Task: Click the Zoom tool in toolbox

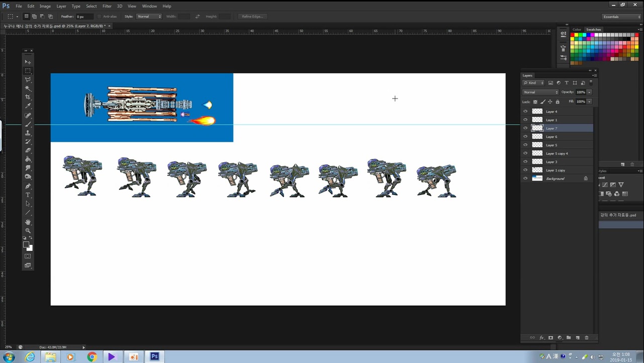Action: 28,231
